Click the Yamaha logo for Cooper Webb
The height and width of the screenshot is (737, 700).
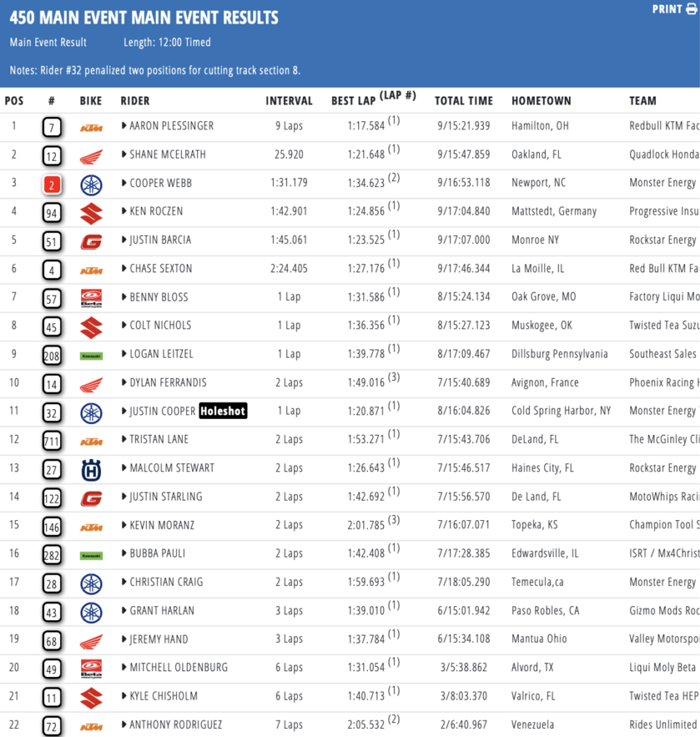[91, 185]
